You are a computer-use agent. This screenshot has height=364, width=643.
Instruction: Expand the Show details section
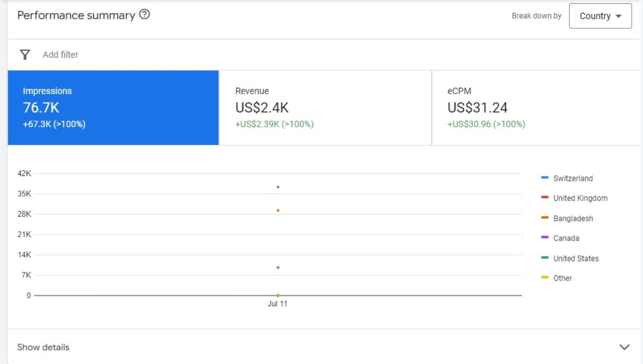[x=324, y=347]
